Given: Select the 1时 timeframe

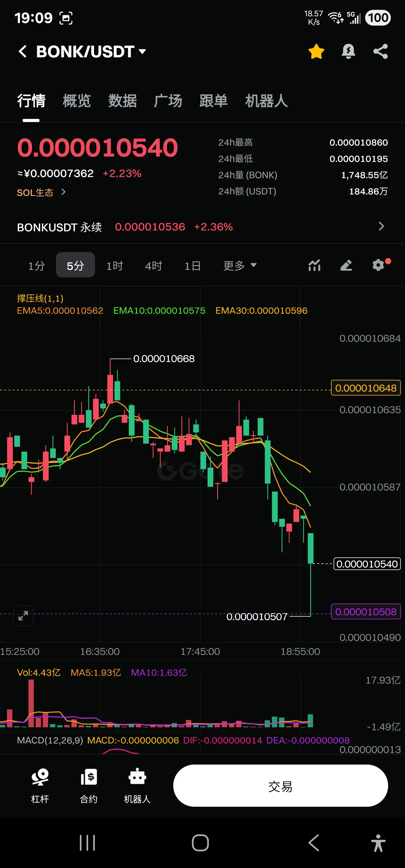Looking at the screenshot, I should coord(115,266).
